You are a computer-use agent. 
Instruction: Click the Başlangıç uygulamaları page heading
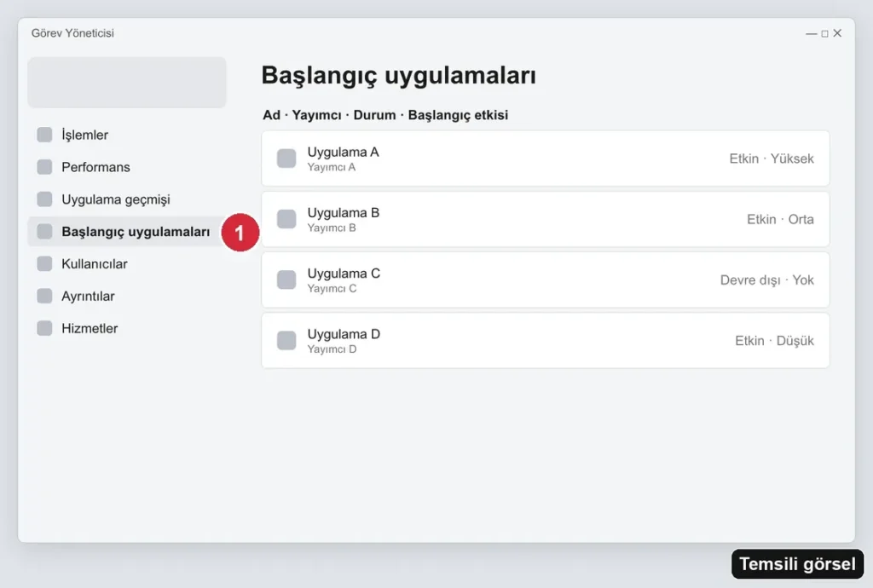(399, 76)
